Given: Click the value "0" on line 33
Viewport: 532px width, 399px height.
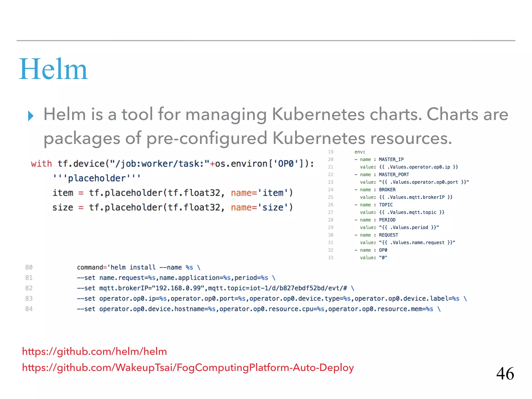Looking at the screenshot, I should tap(383, 257).
